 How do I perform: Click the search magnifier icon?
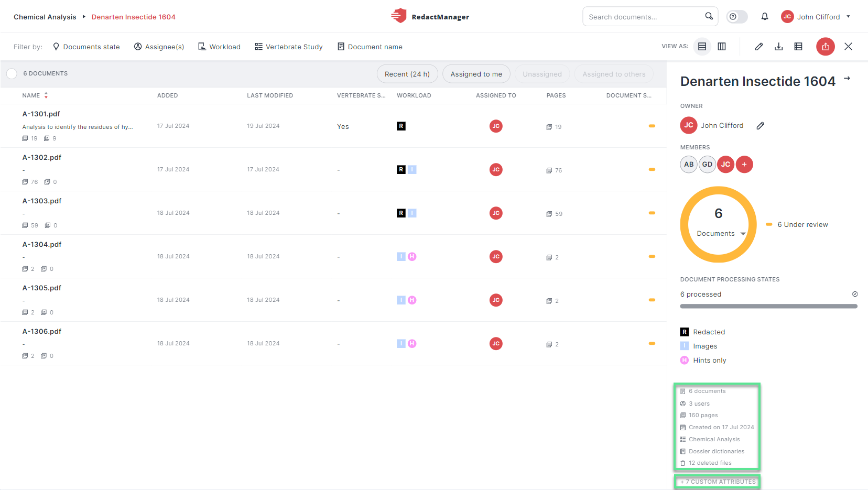pos(709,16)
